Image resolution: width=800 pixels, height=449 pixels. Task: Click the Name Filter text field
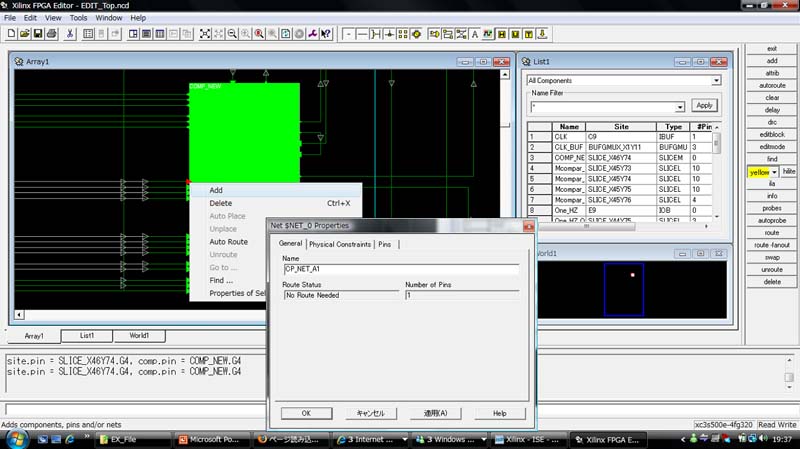pyautogui.click(x=603, y=107)
